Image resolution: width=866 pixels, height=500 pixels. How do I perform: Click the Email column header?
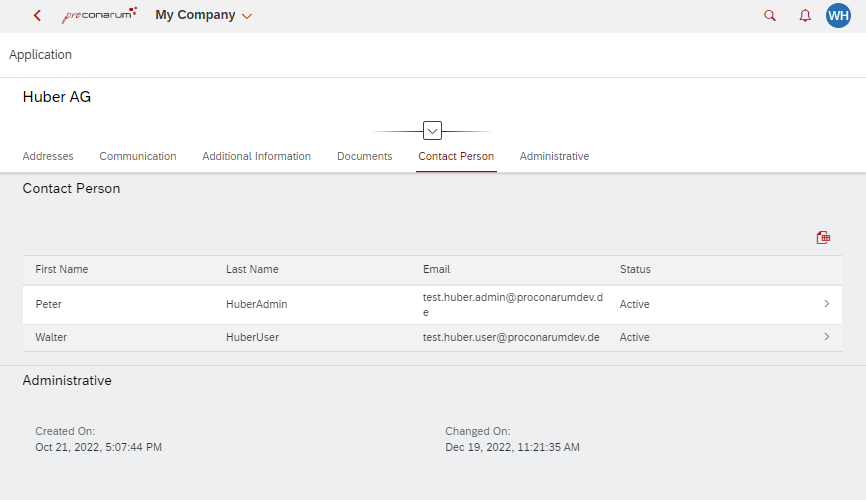coord(436,270)
